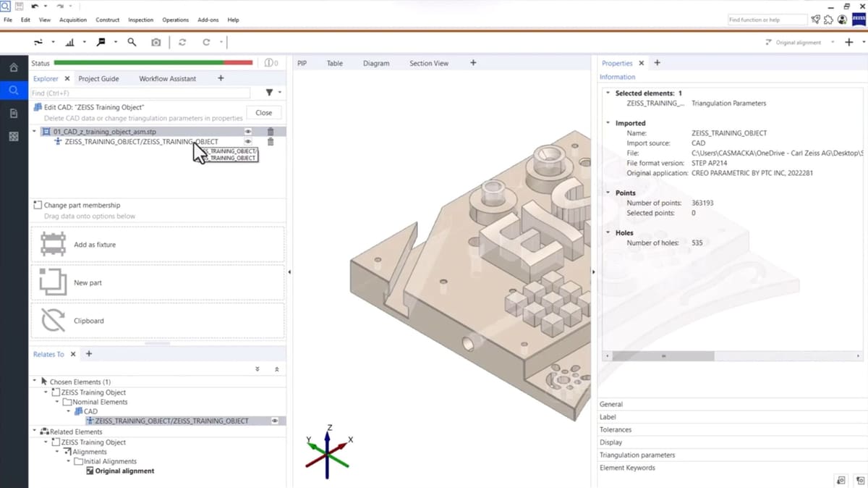This screenshot has width=868, height=488.
Task: Collapse the Imported section in Properties
Action: pyautogui.click(x=608, y=123)
